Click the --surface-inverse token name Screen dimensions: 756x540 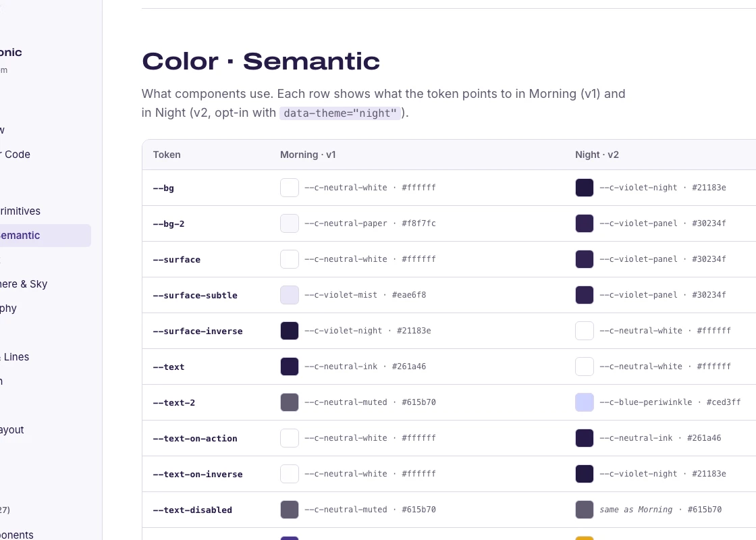click(x=198, y=331)
